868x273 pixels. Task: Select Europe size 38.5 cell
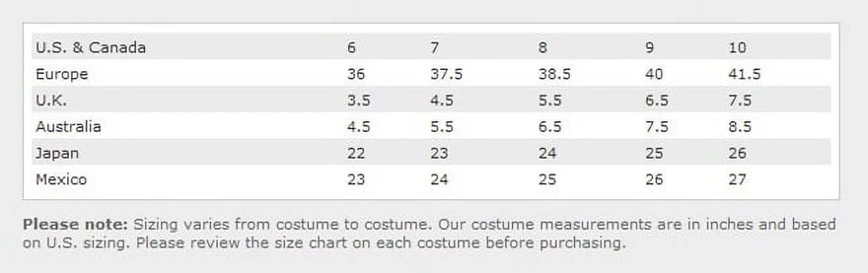point(554,74)
